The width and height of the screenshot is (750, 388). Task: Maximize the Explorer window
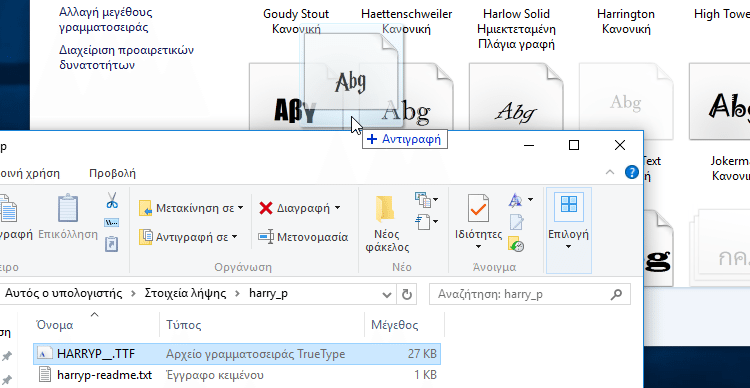(x=574, y=145)
